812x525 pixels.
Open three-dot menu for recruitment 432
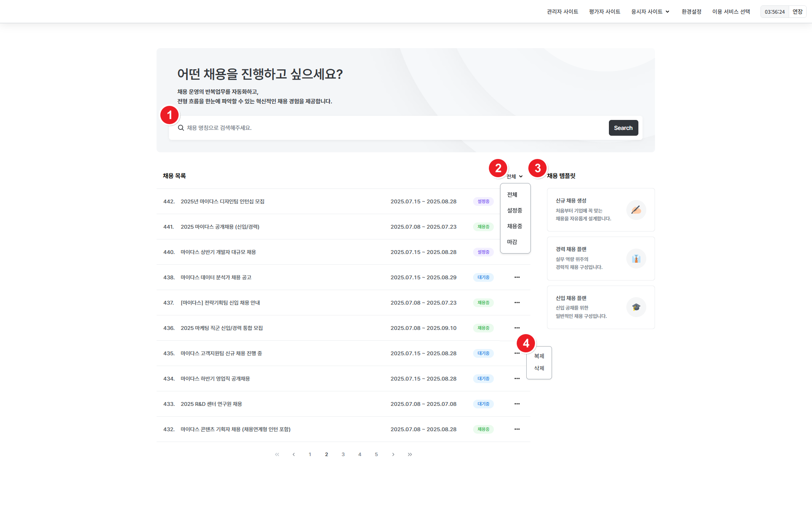click(517, 429)
